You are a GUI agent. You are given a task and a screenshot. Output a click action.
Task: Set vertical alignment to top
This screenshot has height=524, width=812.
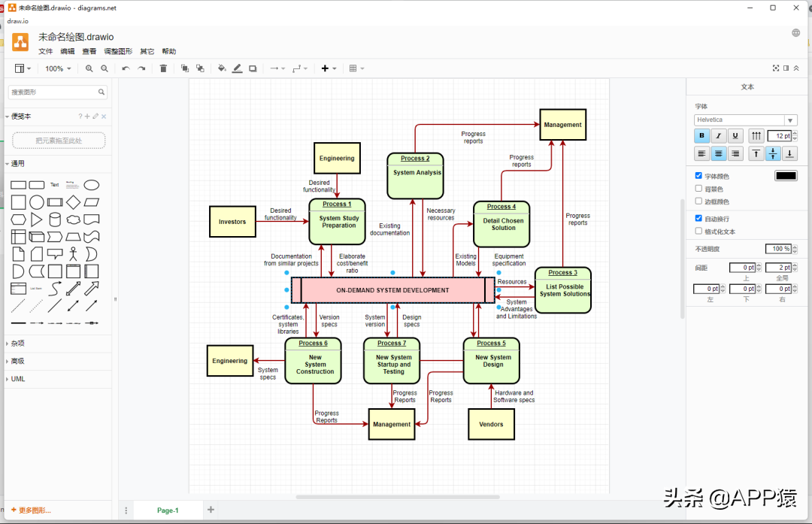click(756, 154)
